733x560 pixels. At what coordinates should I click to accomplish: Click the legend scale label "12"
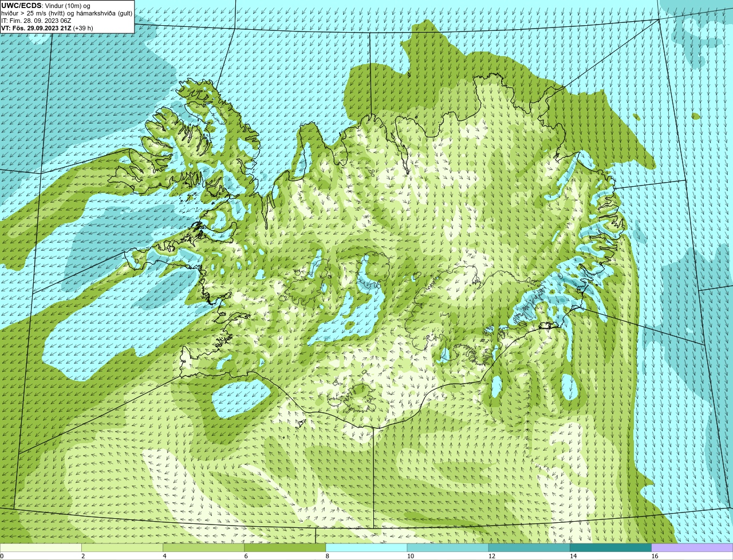coord(492,556)
